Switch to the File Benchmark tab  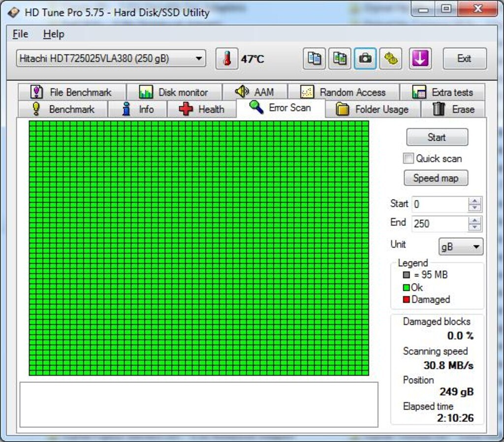[x=72, y=92]
